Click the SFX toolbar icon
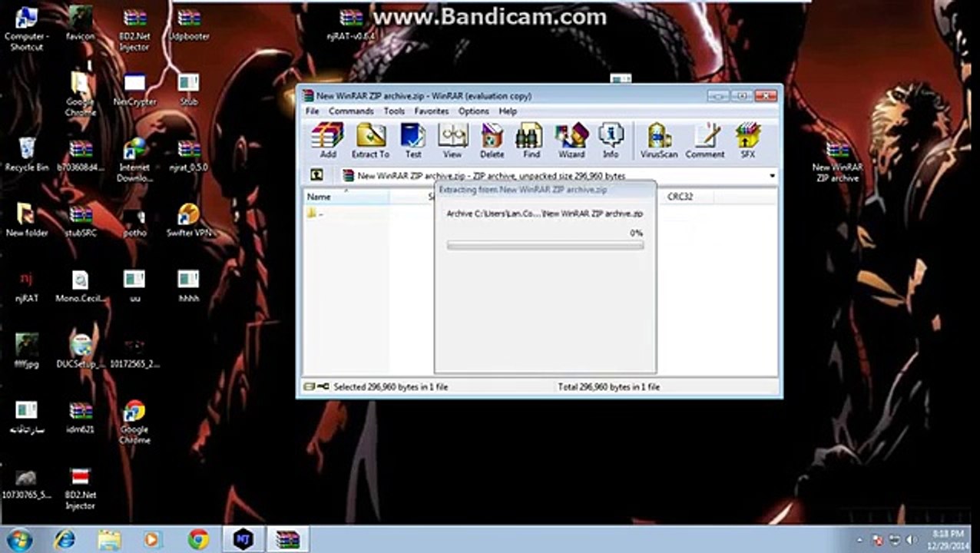 [x=747, y=141]
